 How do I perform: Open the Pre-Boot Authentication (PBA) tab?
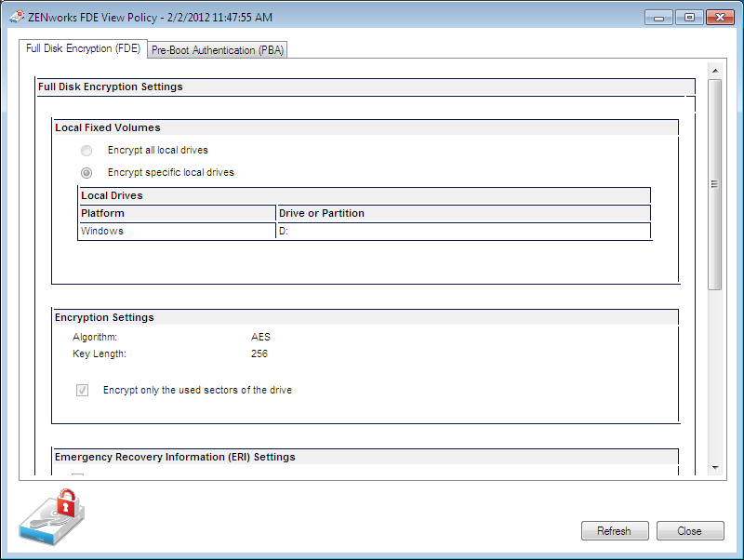pos(218,50)
